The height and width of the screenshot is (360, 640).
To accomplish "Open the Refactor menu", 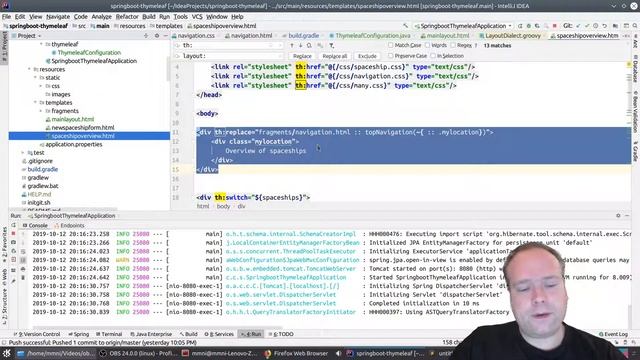I will click(x=127, y=17).
